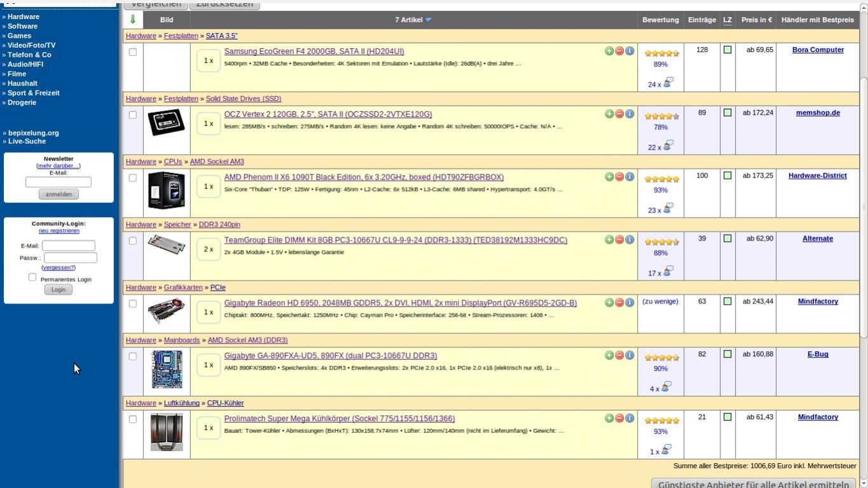Click the green down-arrow icon in table header
868x488 pixels.
pos(133,20)
